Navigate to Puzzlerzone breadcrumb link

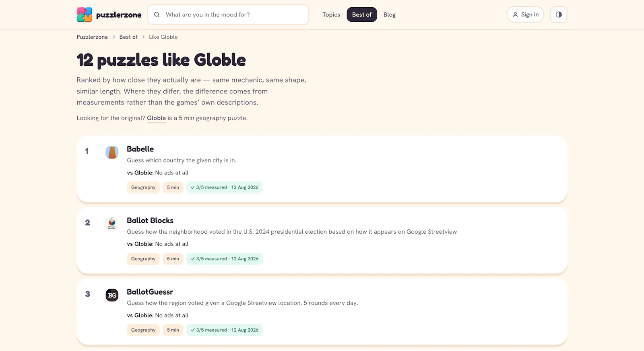pyautogui.click(x=92, y=37)
